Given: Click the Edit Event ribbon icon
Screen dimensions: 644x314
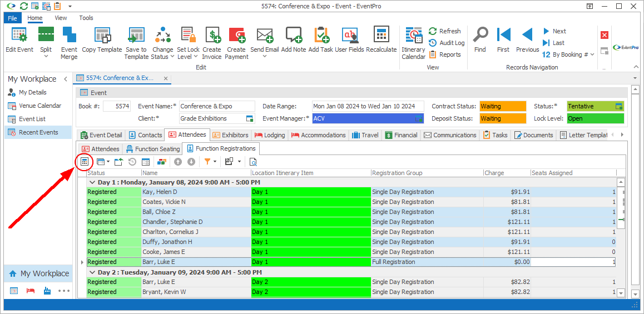Looking at the screenshot, I should [x=19, y=36].
